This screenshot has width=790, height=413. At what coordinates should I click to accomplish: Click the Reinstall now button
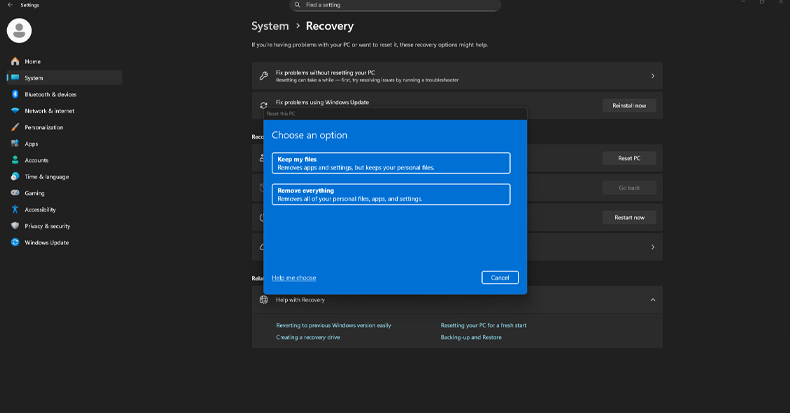pos(629,106)
